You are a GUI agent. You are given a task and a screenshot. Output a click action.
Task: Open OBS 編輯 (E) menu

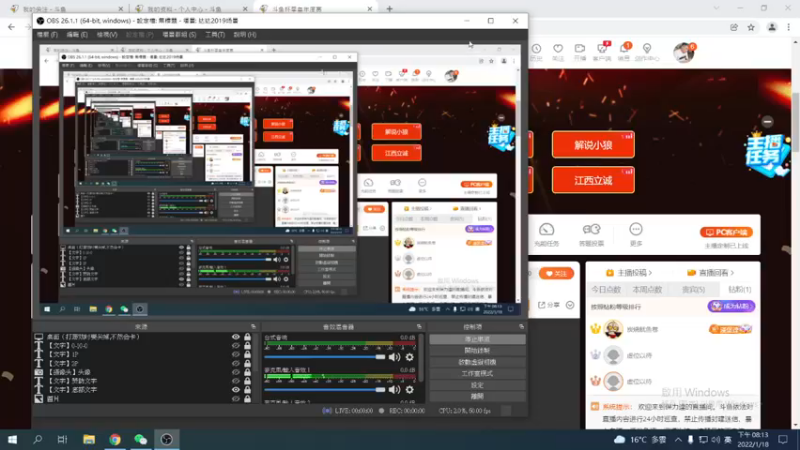point(77,35)
